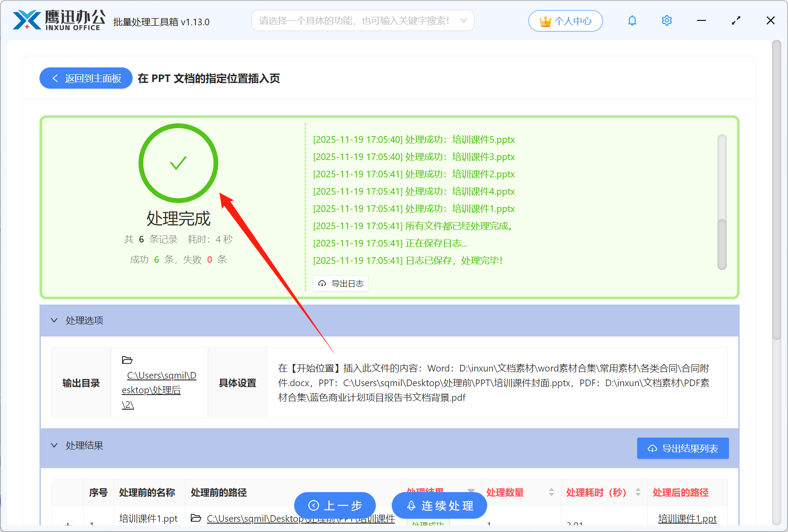The image size is (788, 532).
Task: Click the green success checkmark circle
Action: (178, 163)
